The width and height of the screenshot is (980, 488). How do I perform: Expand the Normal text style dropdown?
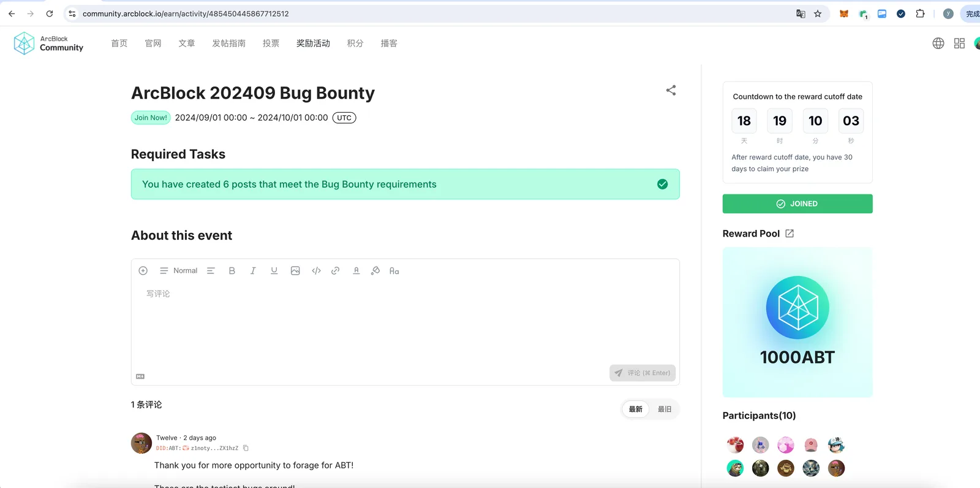pyautogui.click(x=179, y=271)
